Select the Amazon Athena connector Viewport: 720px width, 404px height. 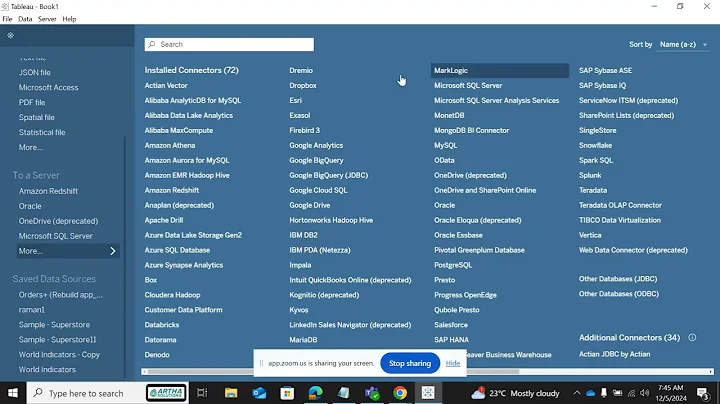coord(169,145)
